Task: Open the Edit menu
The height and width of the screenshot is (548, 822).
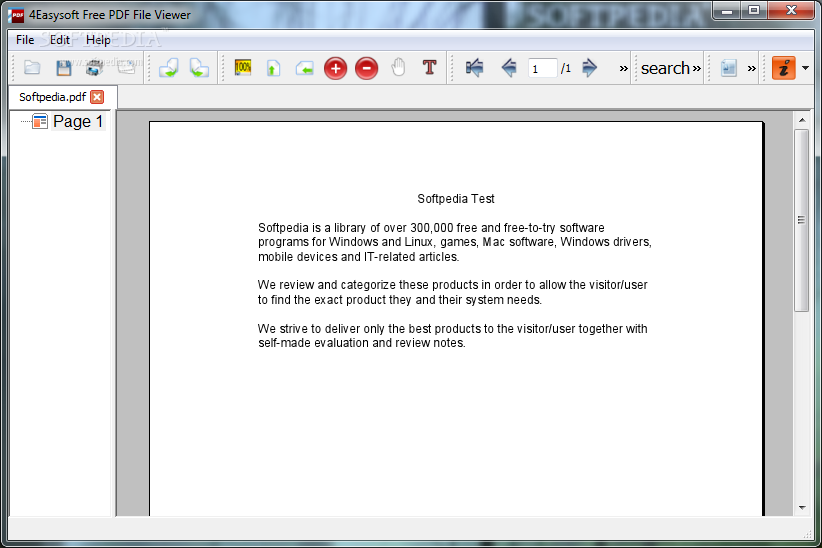Action: pyautogui.click(x=60, y=40)
